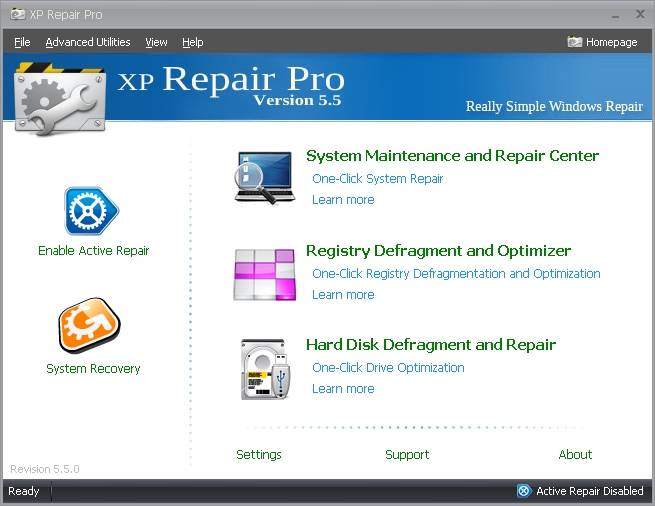Click the Enable Active Repair gear icon
Viewport: 655px width, 506px height.
tap(91, 211)
